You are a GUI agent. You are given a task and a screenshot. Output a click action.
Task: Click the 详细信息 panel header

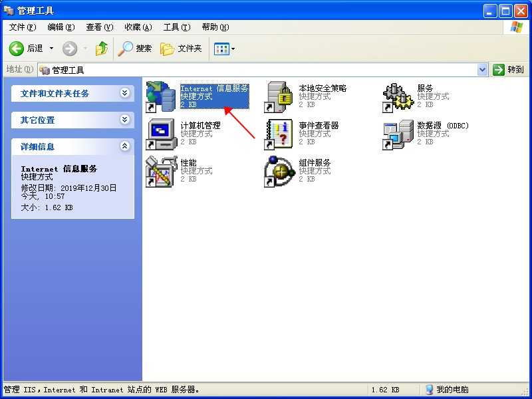pos(72,146)
